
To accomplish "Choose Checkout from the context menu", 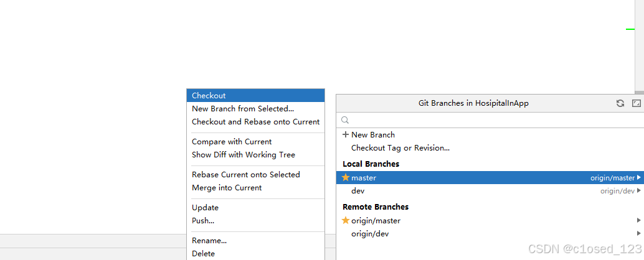I will point(255,96).
